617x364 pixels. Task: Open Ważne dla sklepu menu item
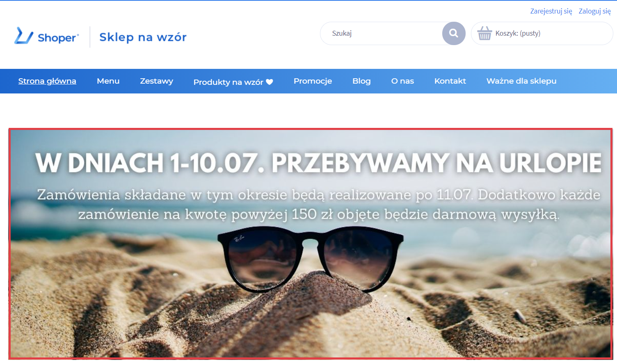[x=521, y=81]
